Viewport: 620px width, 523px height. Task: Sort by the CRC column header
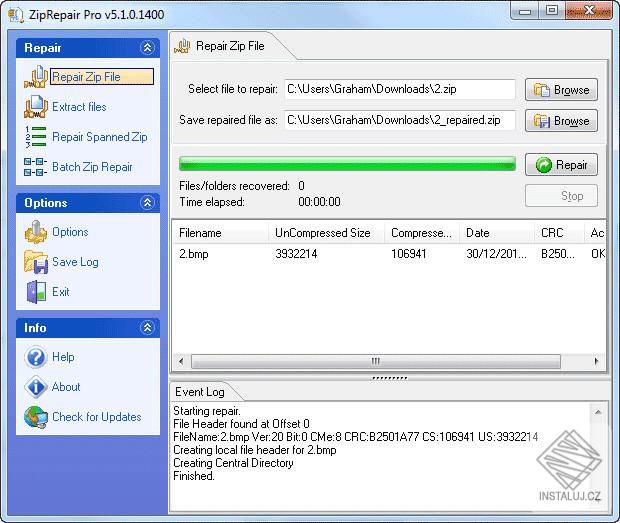click(560, 233)
